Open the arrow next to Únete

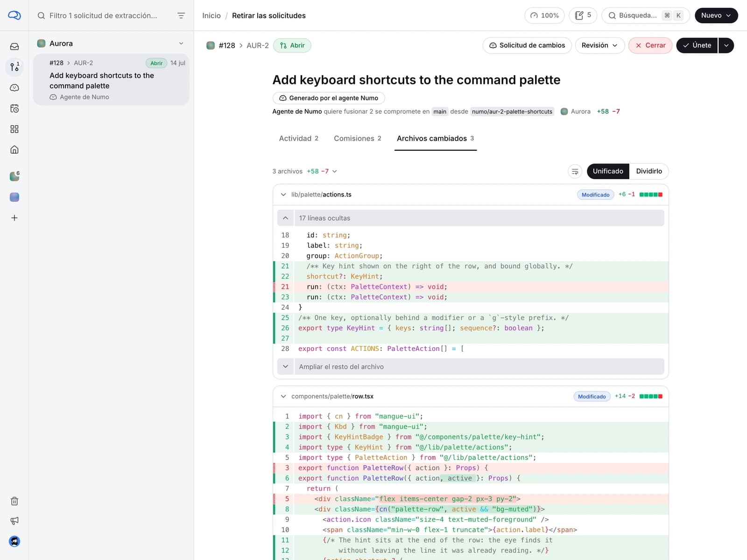(726, 45)
